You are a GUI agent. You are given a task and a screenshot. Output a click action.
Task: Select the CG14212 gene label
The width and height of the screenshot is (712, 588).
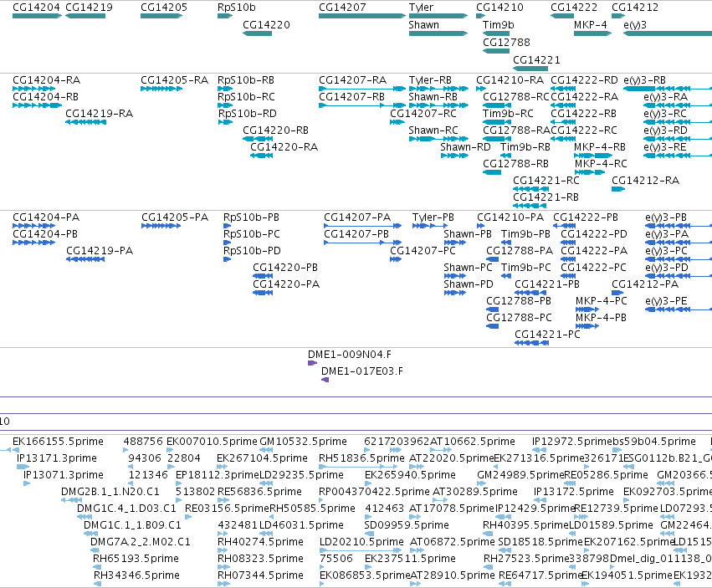pos(635,8)
